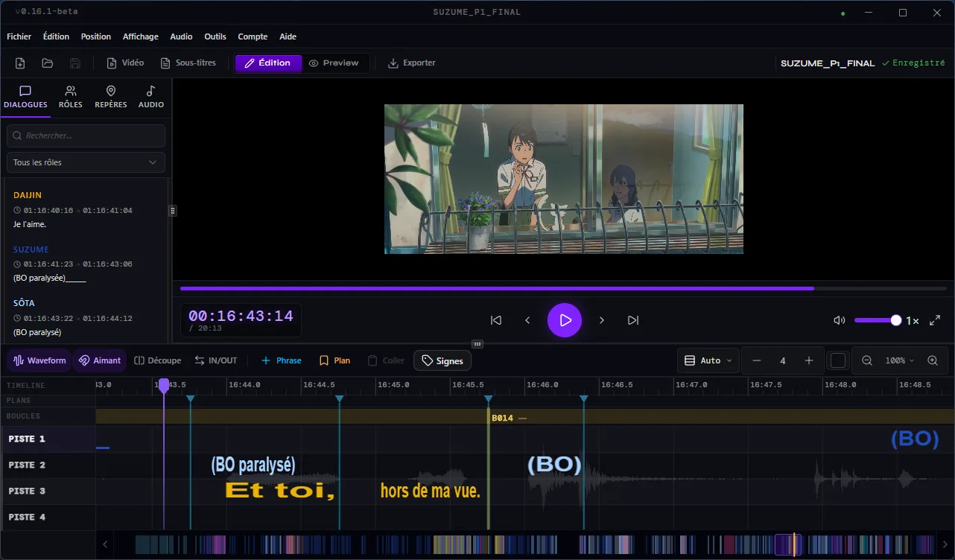Screen dimensions: 955x560
Task: Switch to Preview mode
Action: click(334, 63)
